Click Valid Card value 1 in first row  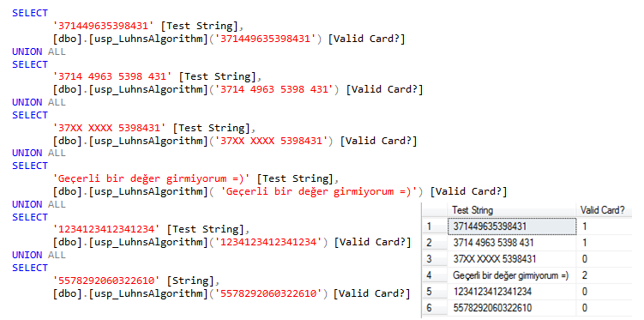click(605, 226)
